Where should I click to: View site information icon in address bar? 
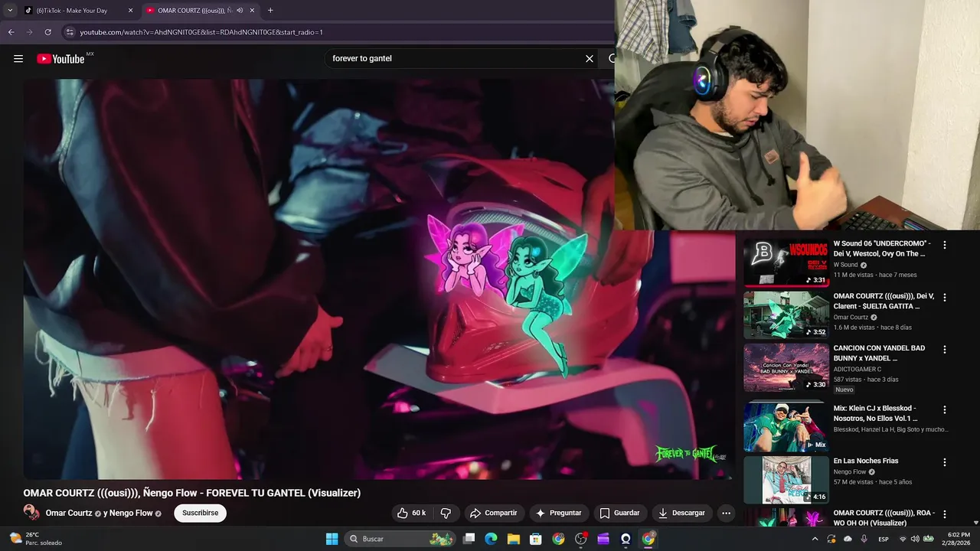click(70, 32)
